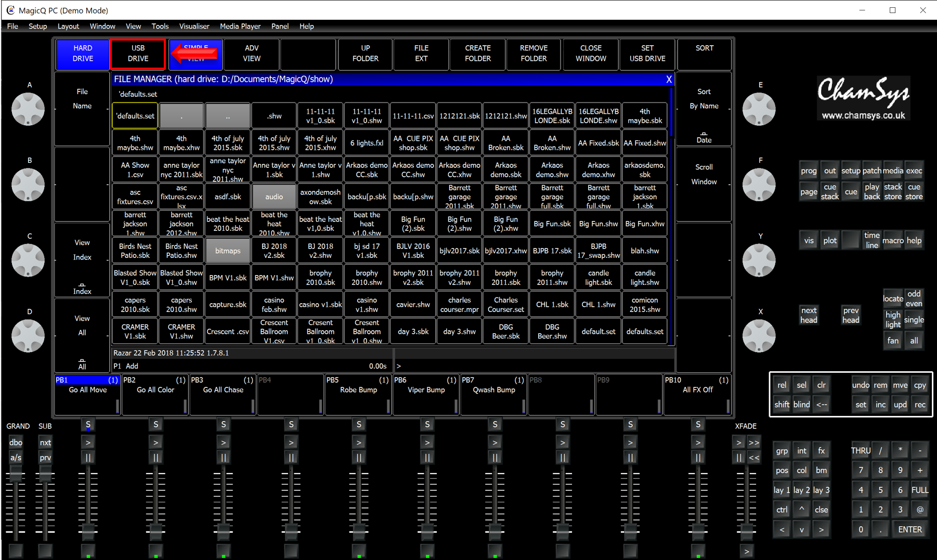Image resolution: width=937 pixels, height=560 pixels.
Task: Click the PB1 playback go button
Action: 88,442
